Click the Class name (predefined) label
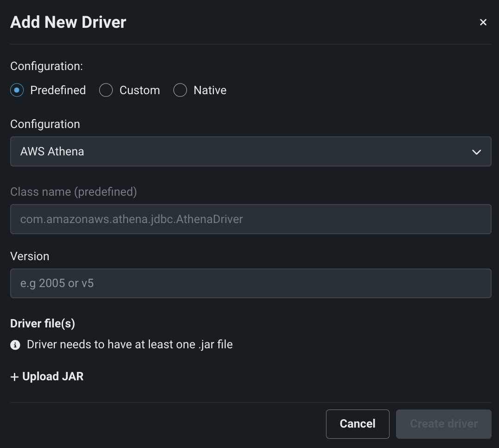 (x=73, y=192)
